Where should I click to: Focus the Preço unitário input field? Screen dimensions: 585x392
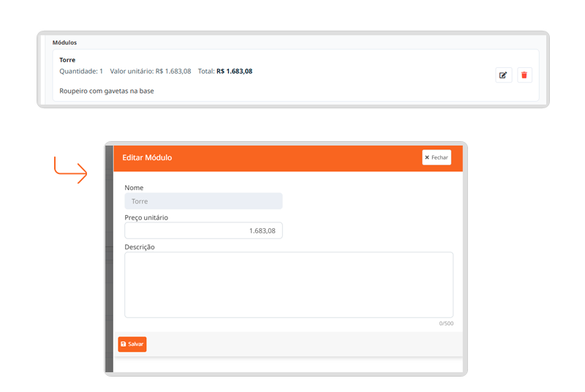203,230
